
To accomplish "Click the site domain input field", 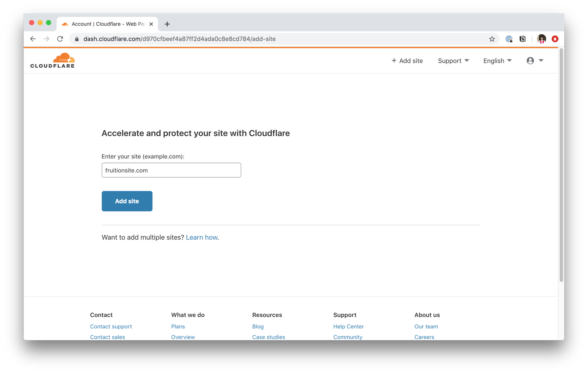I will (x=171, y=170).
